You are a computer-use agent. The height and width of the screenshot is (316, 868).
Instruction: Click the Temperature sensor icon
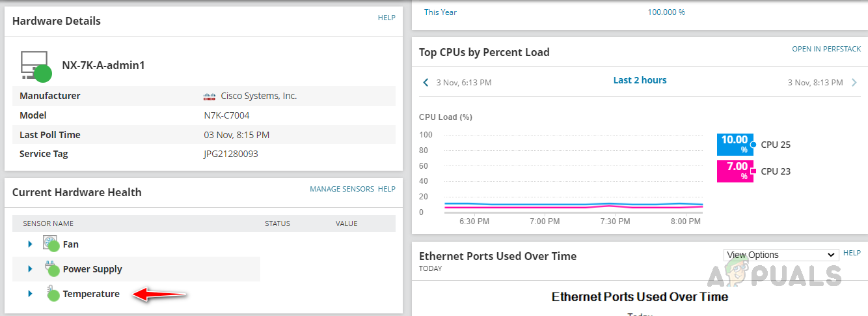(51, 293)
